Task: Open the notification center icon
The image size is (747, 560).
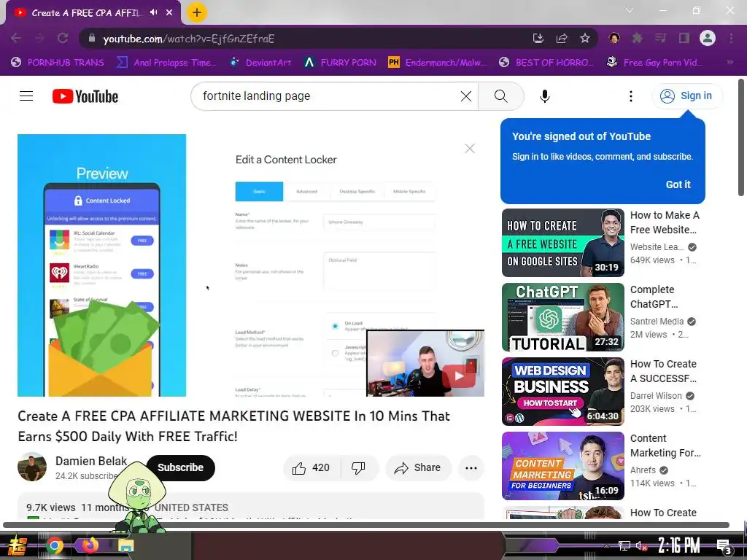Action: [x=724, y=545]
